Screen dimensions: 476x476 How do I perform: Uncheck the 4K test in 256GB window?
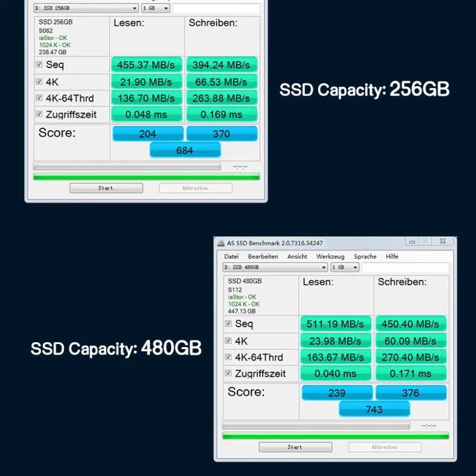[39, 81]
